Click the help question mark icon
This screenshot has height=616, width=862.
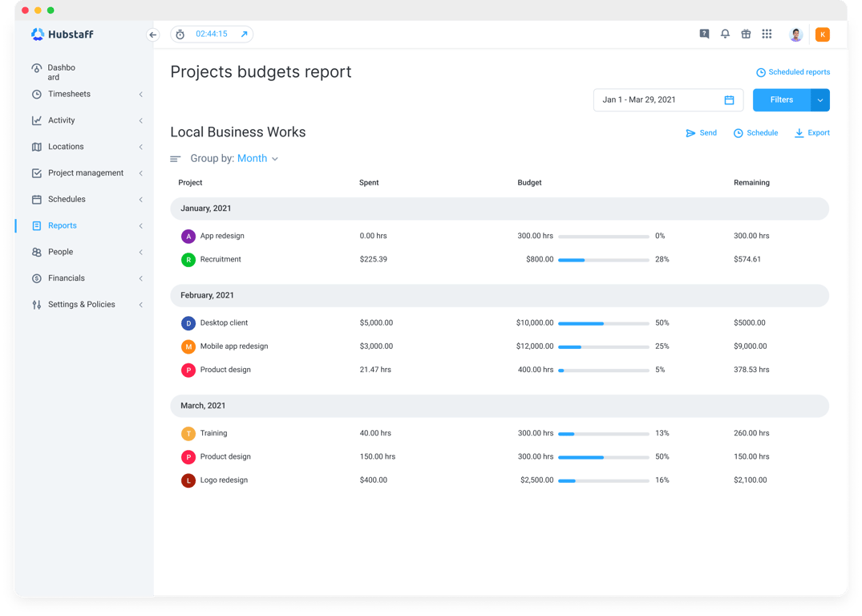[x=704, y=34]
